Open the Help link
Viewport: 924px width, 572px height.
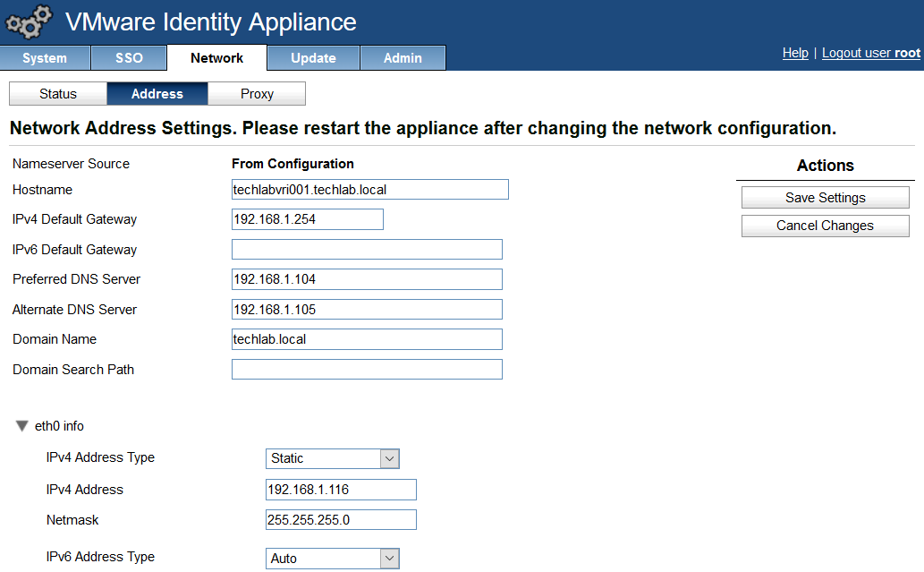point(795,53)
